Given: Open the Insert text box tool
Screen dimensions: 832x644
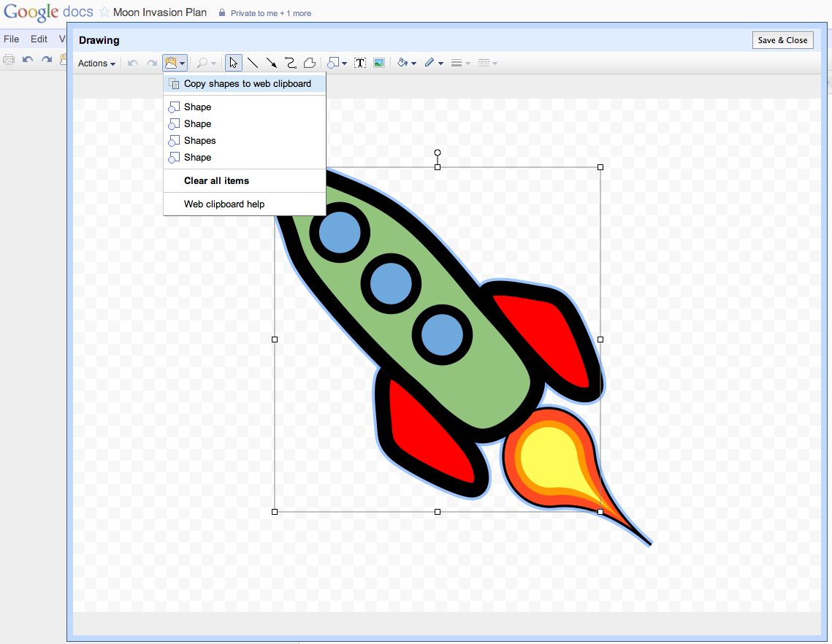Looking at the screenshot, I should point(359,63).
